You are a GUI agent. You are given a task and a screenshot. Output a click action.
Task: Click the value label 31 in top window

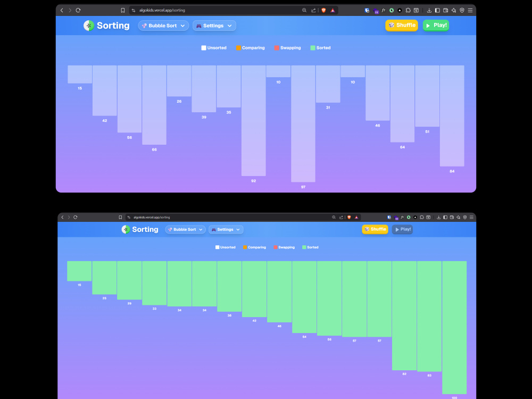[x=328, y=107]
